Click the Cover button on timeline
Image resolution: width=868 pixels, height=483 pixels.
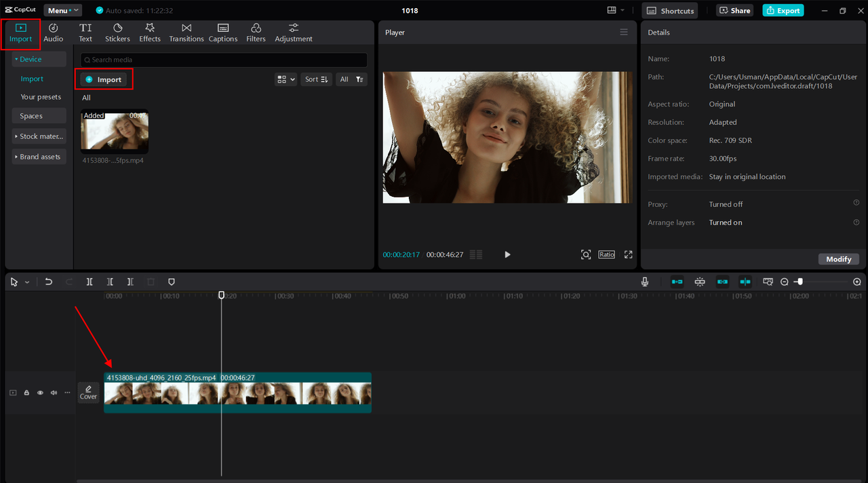click(89, 392)
